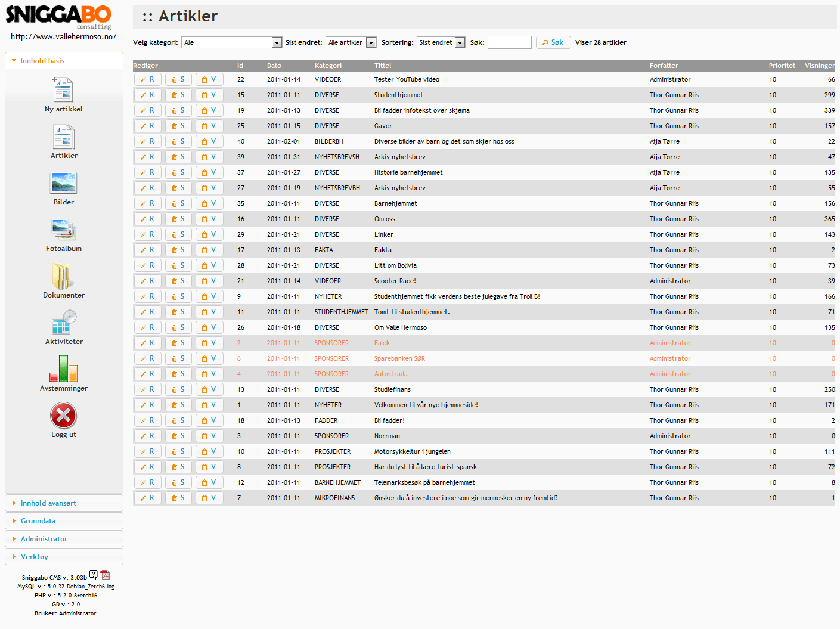Click the R edit button for Fakta row

[x=148, y=250]
